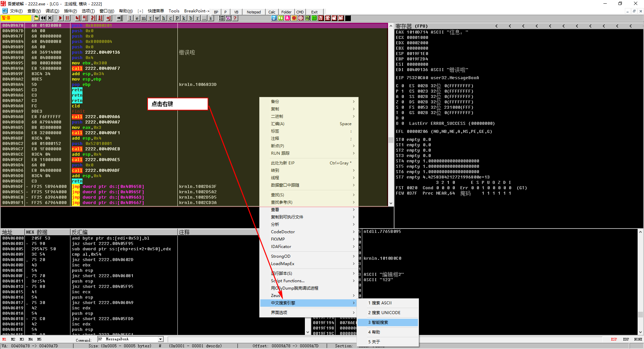Show CPU window with 'c' button
This screenshot has height=349, width=644.
[x=171, y=18]
